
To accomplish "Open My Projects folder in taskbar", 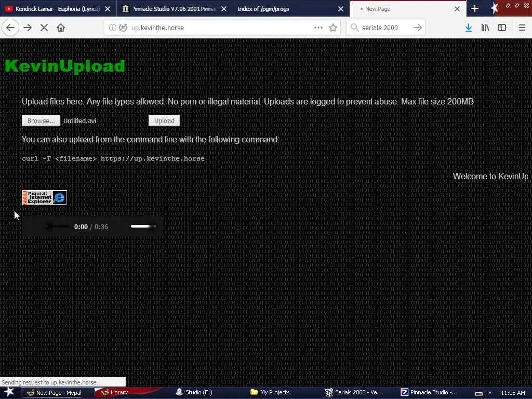I will coord(270,393).
